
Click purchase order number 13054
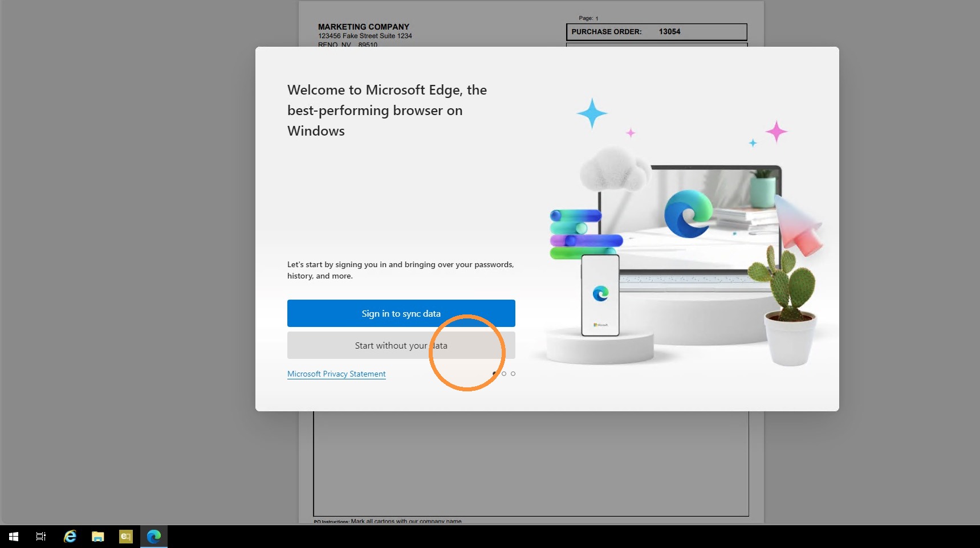click(670, 32)
